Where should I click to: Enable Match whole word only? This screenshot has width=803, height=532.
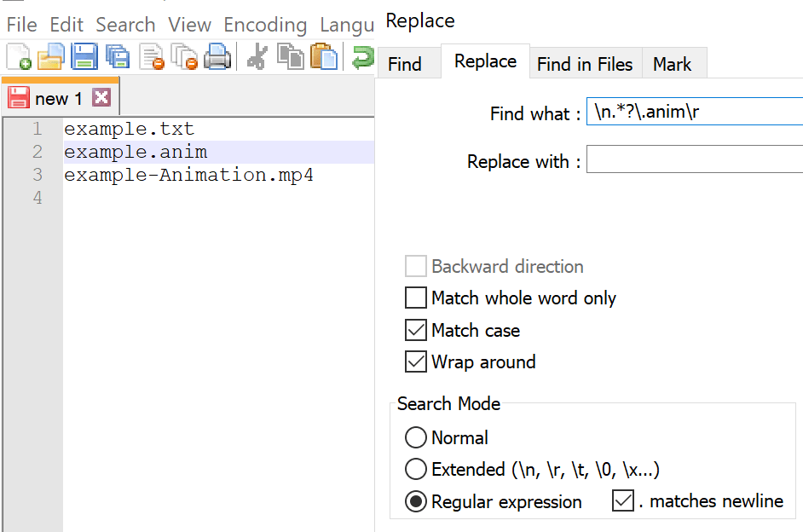tap(415, 298)
